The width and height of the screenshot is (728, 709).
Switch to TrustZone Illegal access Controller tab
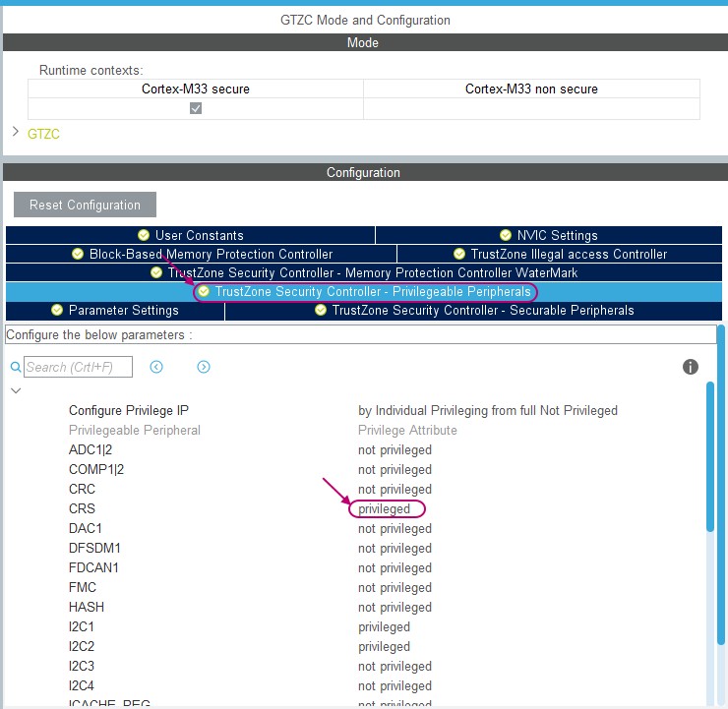(560, 254)
